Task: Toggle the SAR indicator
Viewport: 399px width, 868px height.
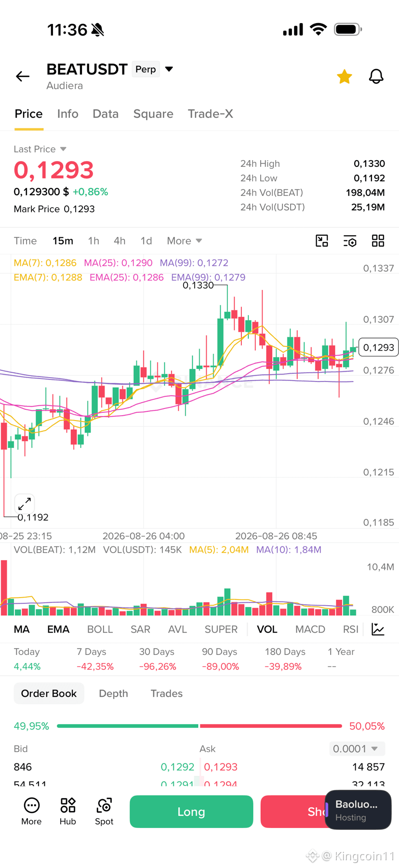Action: pos(140,629)
